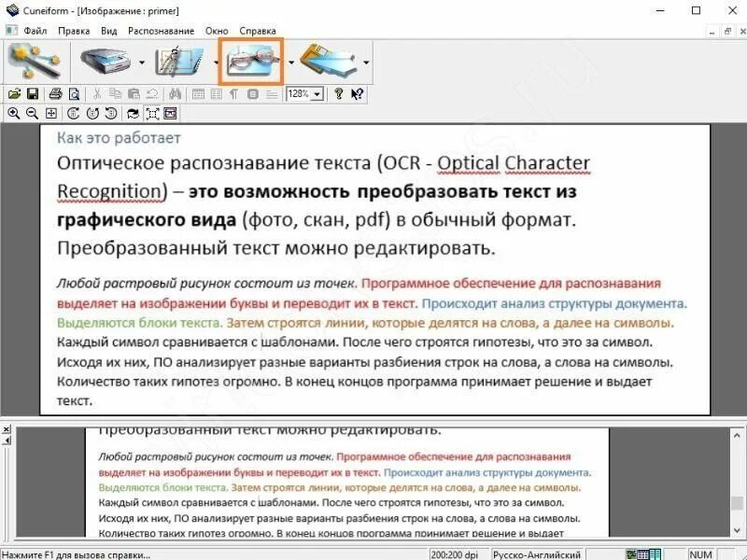Click the yellow question mark help icon
The image size is (747, 560).
coord(339,94)
